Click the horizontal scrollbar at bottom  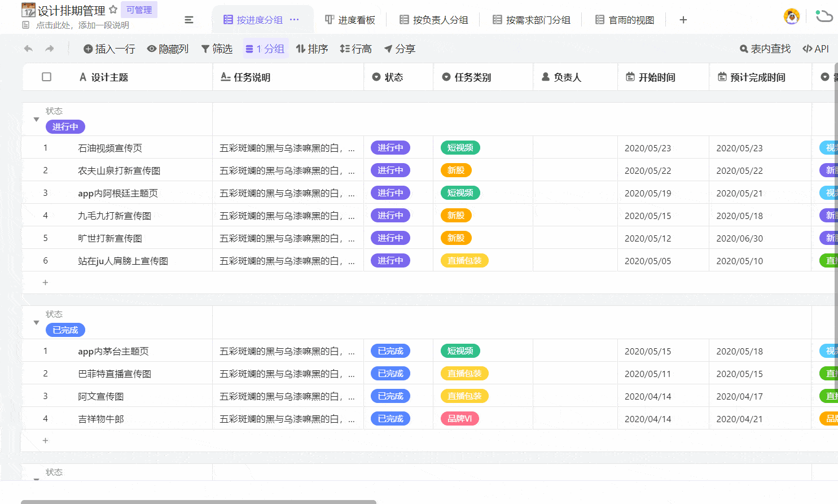click(199, 502)
